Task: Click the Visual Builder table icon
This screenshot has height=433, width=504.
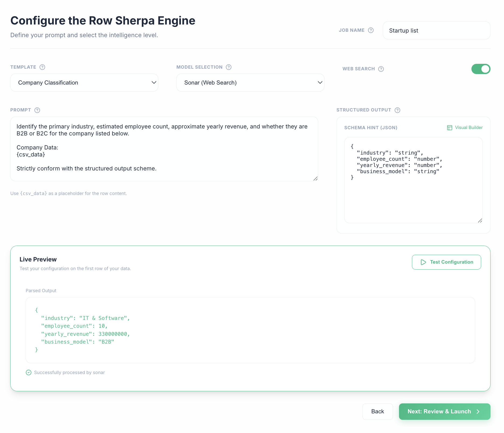Action: point(450,128)
